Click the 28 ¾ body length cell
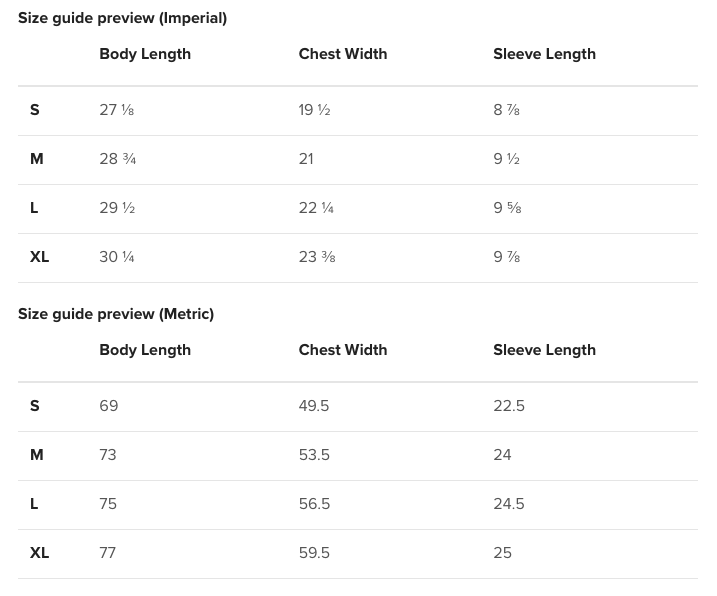 (118, 159)
